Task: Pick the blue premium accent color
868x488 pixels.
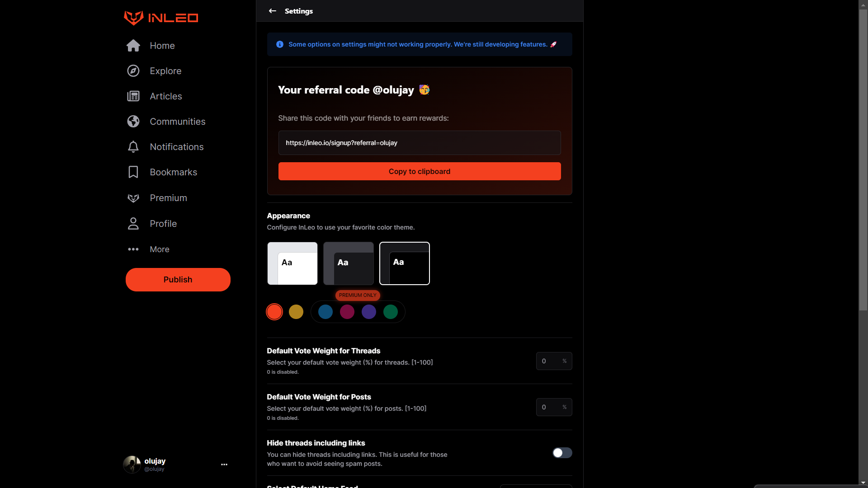Action: (x=325, y=312)
